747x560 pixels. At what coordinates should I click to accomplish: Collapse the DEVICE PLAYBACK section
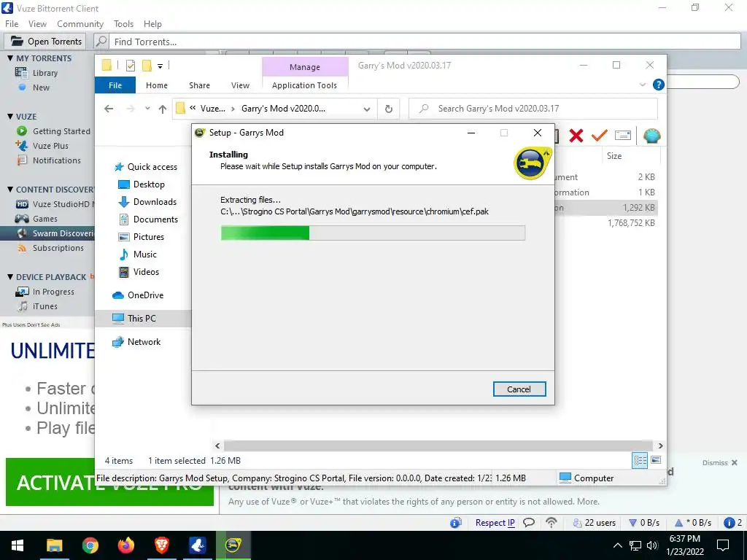[10, 277]
